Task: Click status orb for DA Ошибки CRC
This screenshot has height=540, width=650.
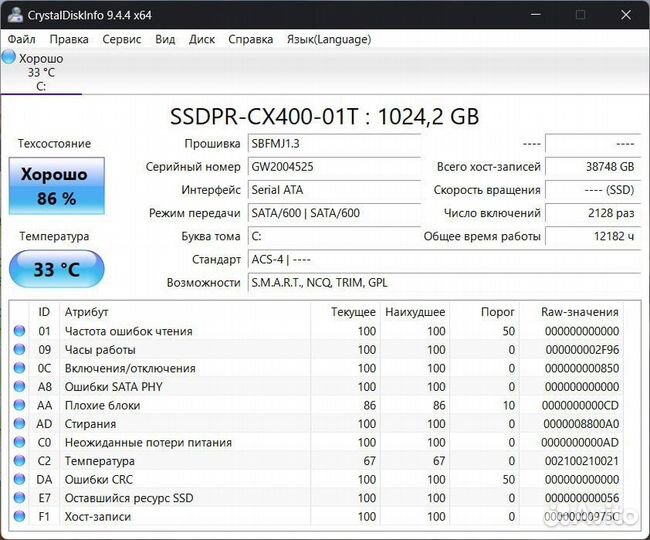Action: pyautogui.click(x=19, y=479)
